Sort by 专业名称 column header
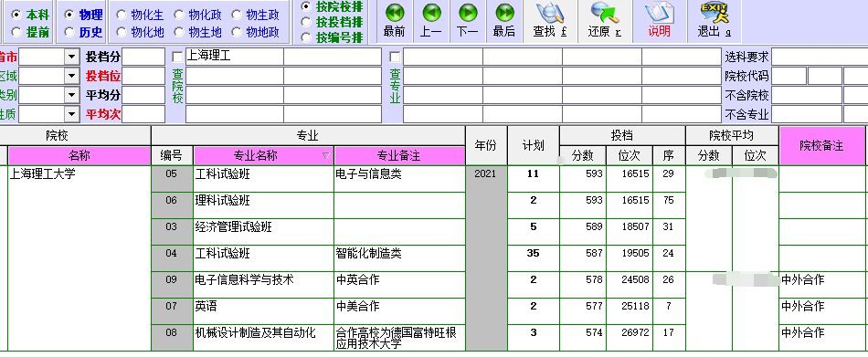The height and width of the screenshot is (357, 868). 263,155
